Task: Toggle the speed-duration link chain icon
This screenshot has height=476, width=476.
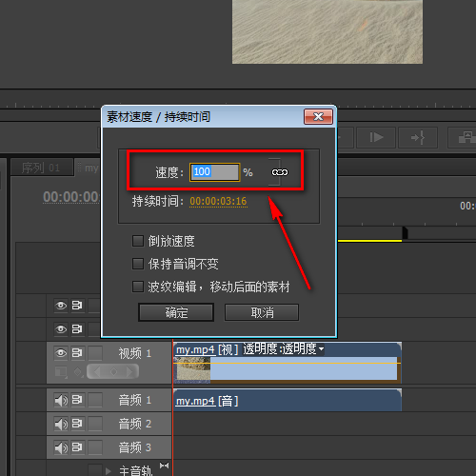Action: tap(280, 172)
